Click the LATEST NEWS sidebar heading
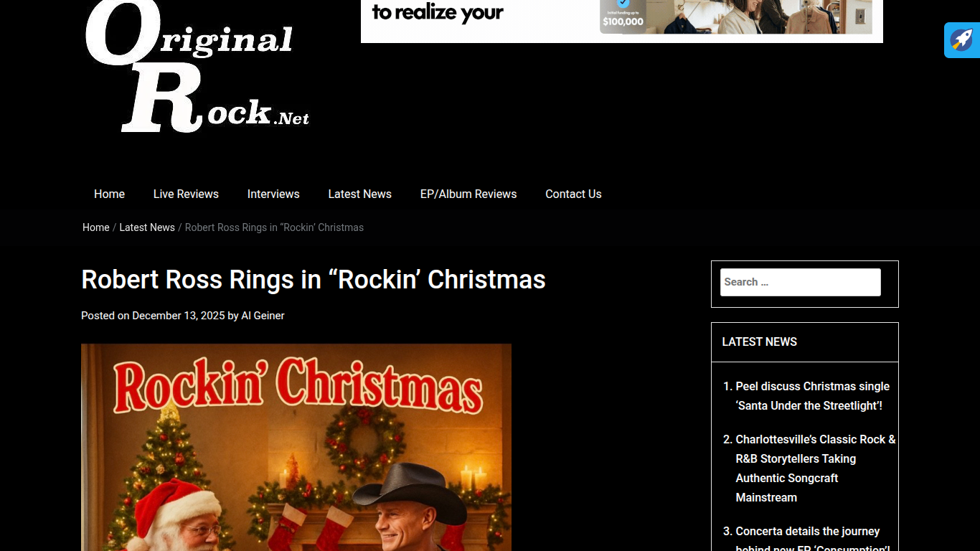This screenshot has width=980, height=551. click(x=759, y=342)
